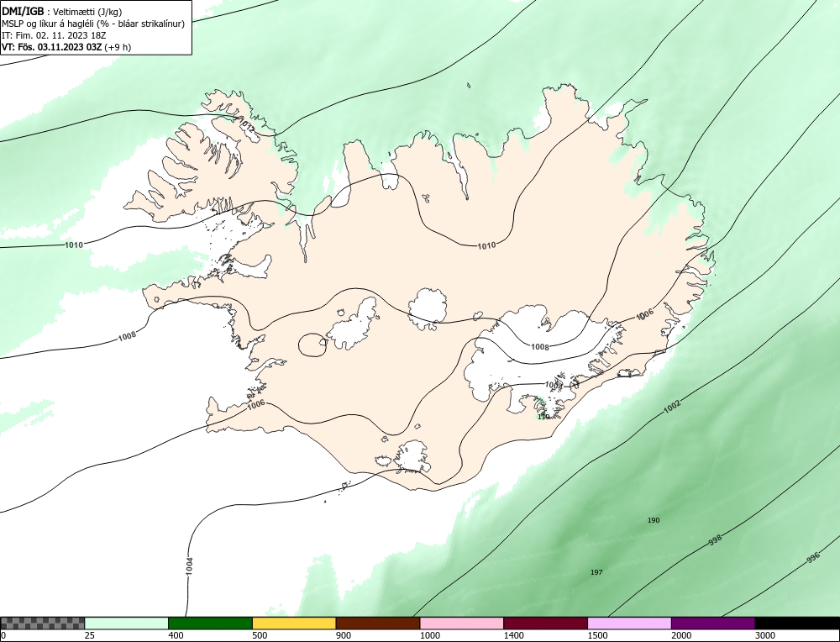Screen dimensions: 840x642
Task: Click the yellow 500–900 legend swatch
Action: pyautogui.click(x=294, y=624)
